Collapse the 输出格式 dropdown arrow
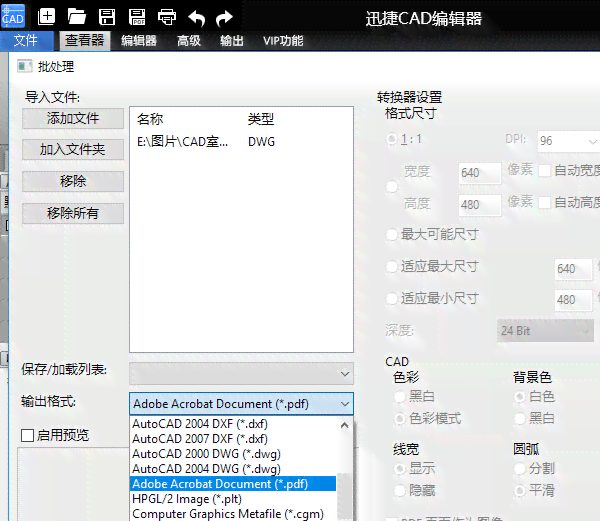The width and height of the screenshot is (600, 521). [x=345, y=404]
